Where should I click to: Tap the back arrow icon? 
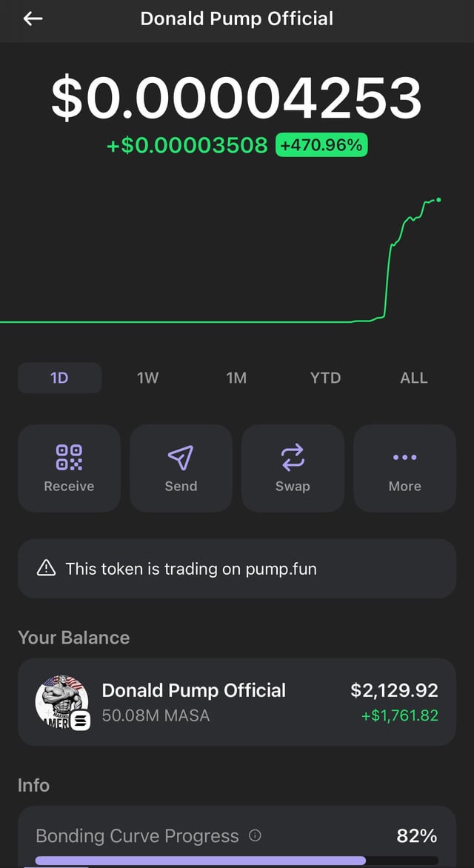coord(33,19)
